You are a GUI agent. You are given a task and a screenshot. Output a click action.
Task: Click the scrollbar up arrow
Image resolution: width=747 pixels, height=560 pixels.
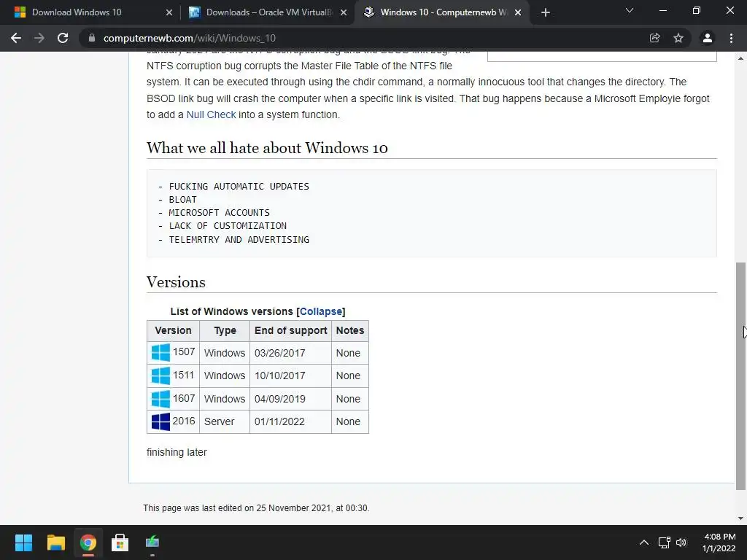pyautogui.click(x=740, y=58)
